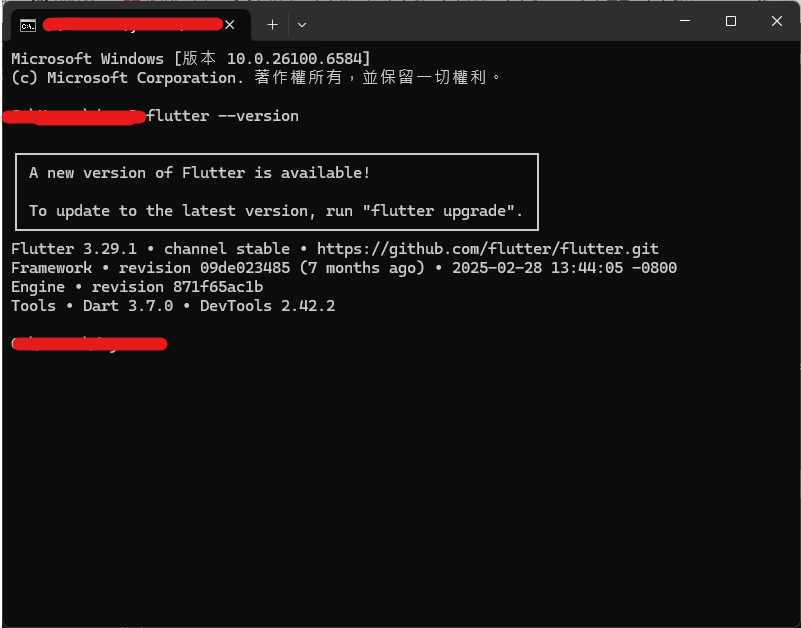Click the Windows version 10.0.26100.6584 line
801x628 pixels.
click(x=191, y=59)
